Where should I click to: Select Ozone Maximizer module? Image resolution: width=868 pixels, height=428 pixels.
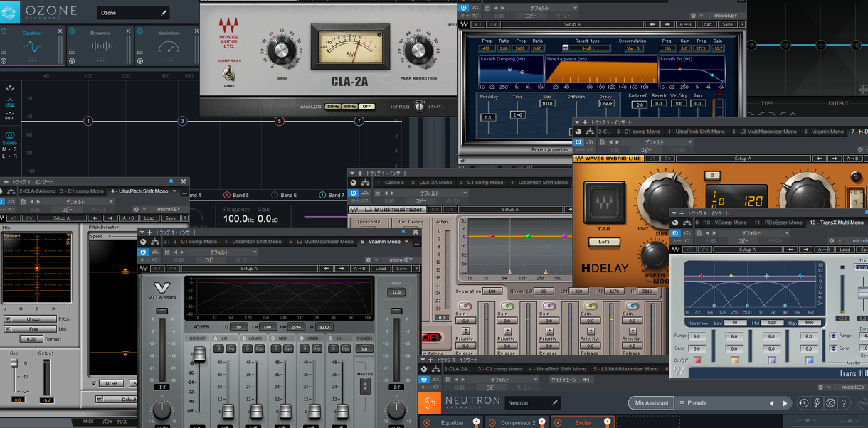[169, 46]
